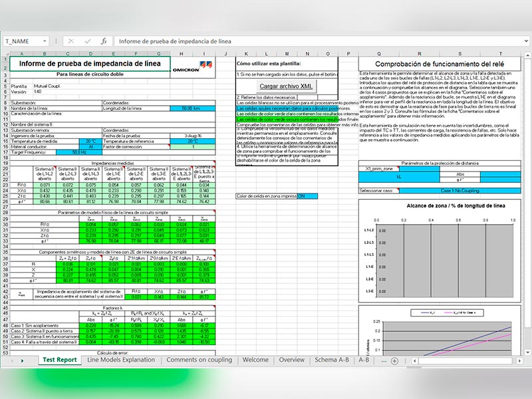Add a new sheet with plus icon

[x=394, y=360]
